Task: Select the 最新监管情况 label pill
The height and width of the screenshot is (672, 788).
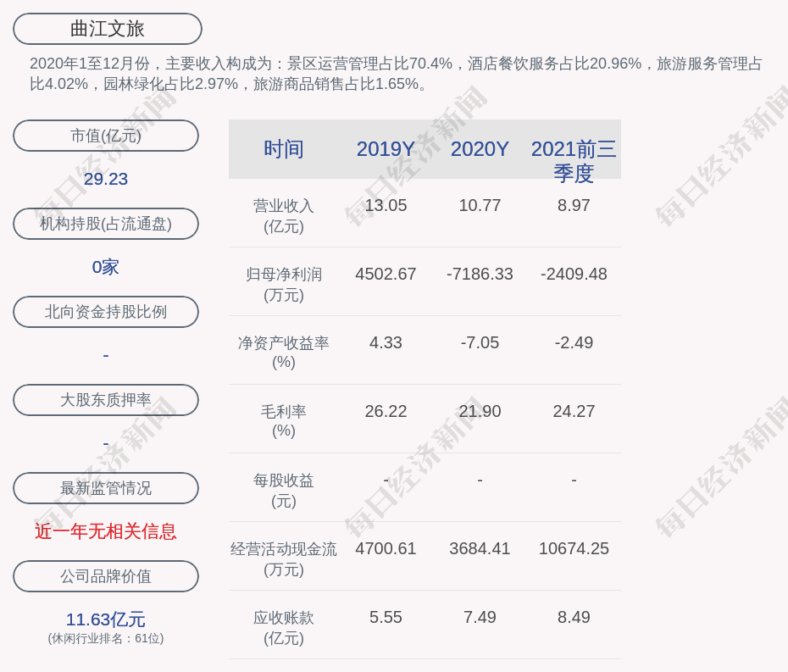Action: [x=106, y=488]
